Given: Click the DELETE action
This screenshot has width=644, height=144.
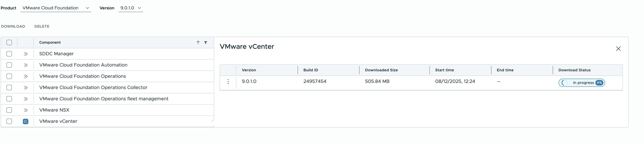Looking at the screenshot, I should tap(42, 26).
